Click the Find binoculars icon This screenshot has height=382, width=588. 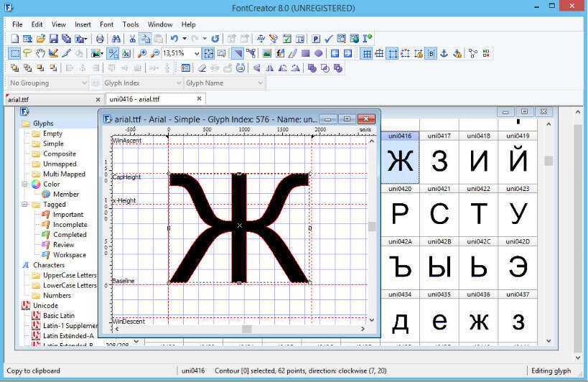tap(116, 39)
